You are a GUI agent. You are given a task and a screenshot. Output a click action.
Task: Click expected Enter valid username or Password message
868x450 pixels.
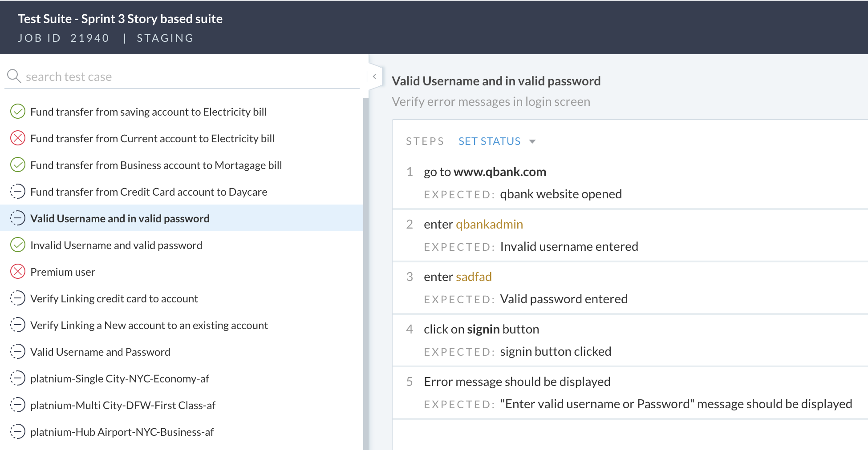point(676,404)
